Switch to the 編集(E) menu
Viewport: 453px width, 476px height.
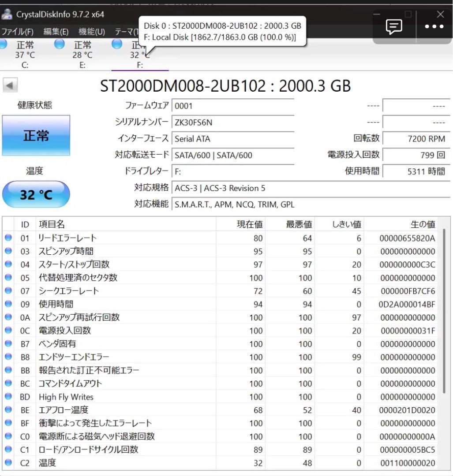[54, 31]
